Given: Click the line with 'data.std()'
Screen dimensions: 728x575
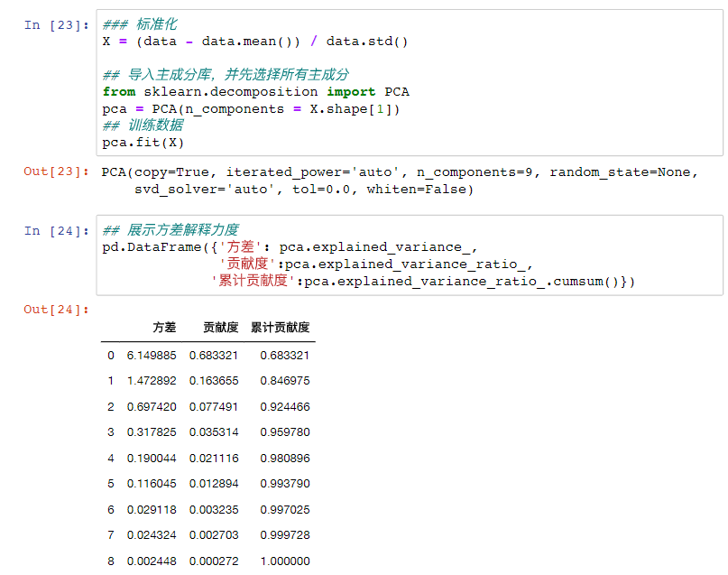Looking at the screenshot, I should (x=255, y=42).
